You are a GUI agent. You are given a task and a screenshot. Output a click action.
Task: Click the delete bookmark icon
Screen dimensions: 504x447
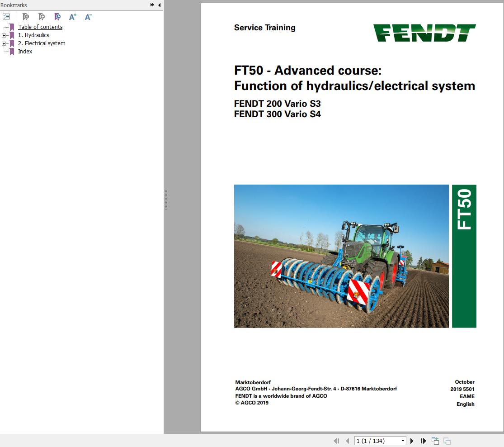[x=26, y=17]
